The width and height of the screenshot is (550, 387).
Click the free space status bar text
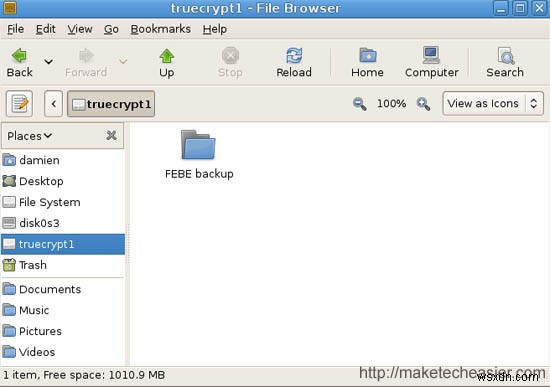(x=84, y=375)
